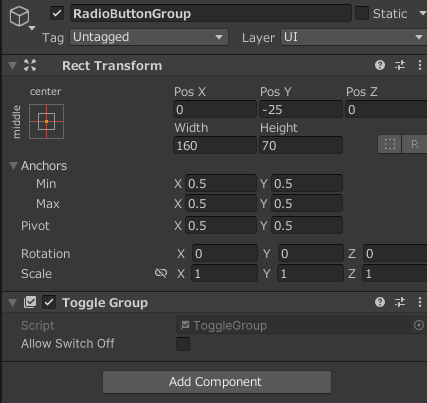
Task: Click the Add Component button
Action: 217,382
